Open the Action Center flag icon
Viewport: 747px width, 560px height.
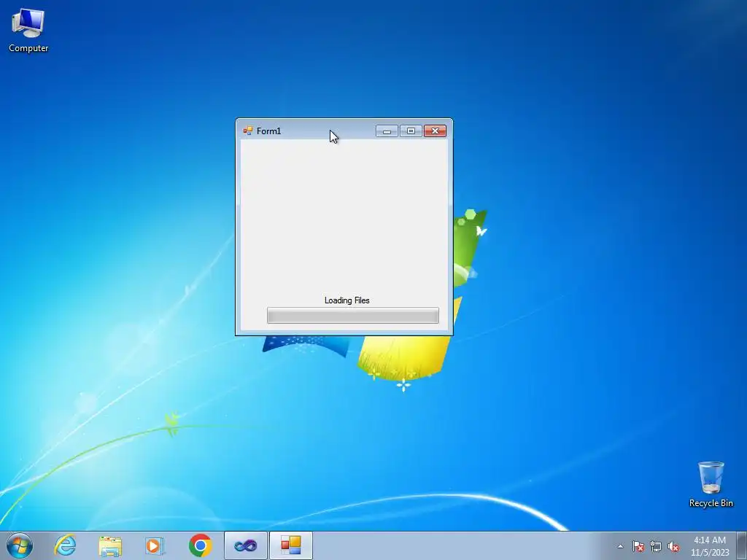coord(638,546)
